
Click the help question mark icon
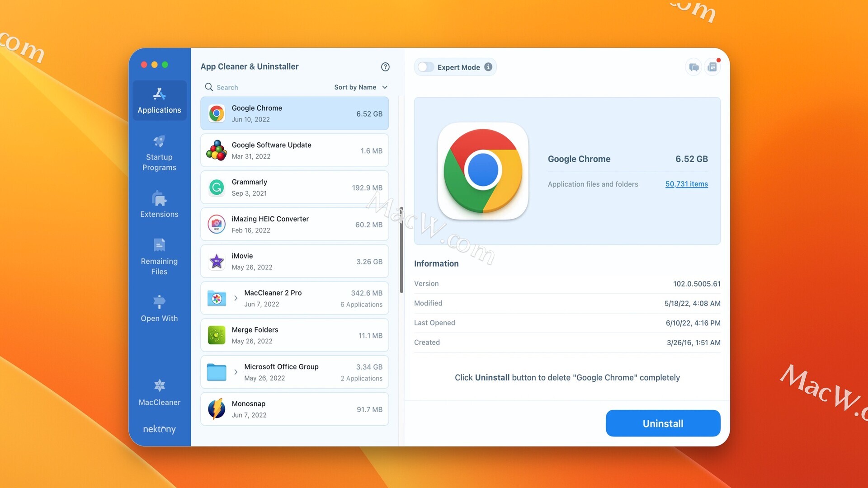385,67
